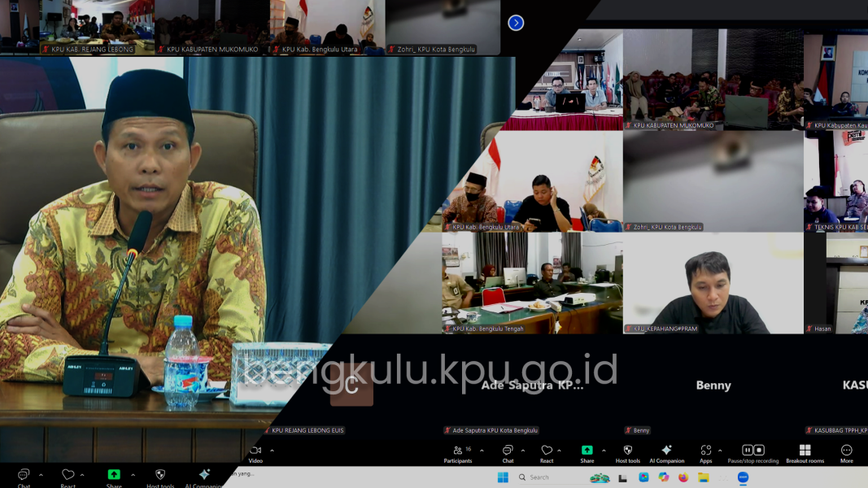
Task: Toggle the Video camera on or off
Action: click(x=255, y=453)
